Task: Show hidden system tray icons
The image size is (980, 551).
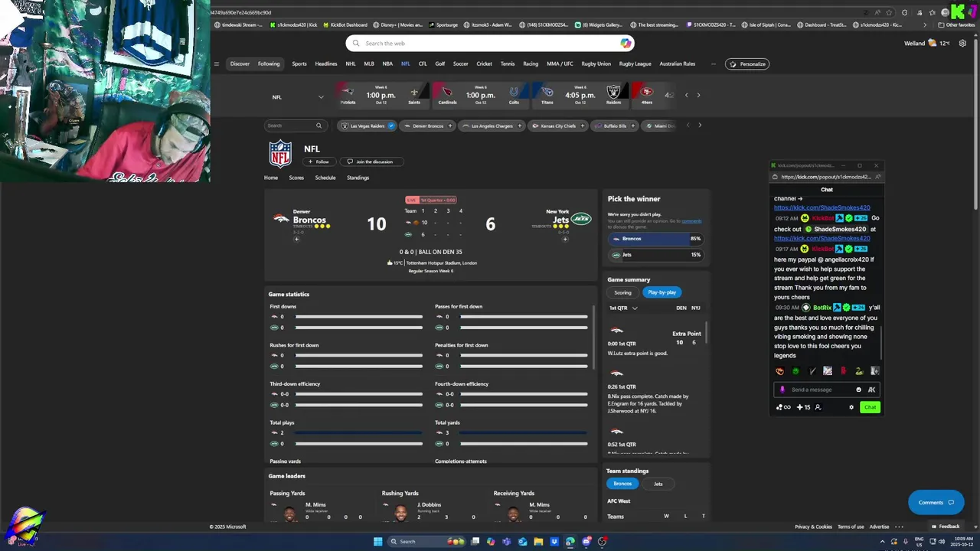Action: [x=883, y=542]
